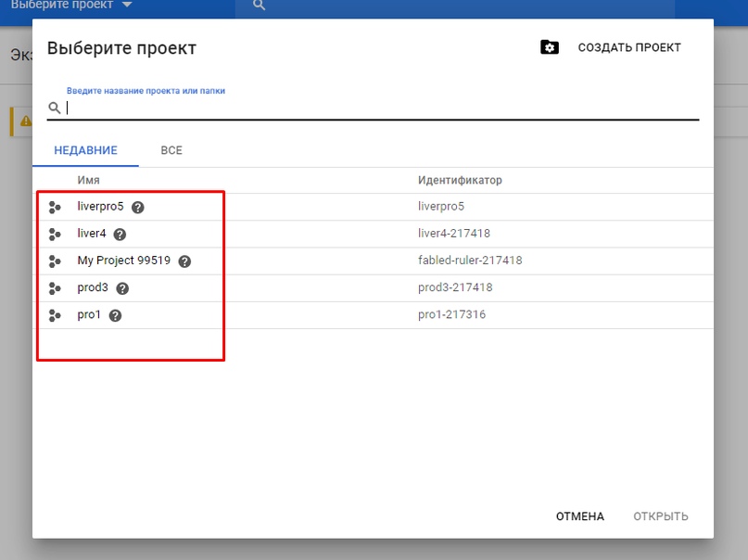Show help icon for My Project 99519
Viewport: 748px width, 560px height.
click(x=184, y=261)
